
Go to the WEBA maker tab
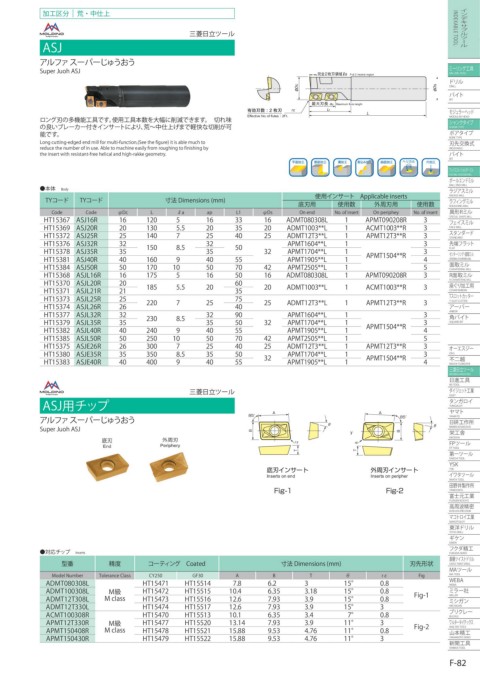coord(464,581)
